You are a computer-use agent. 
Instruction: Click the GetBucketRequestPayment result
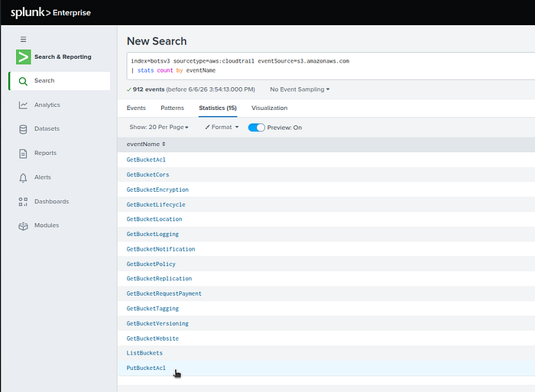[x=164, y=293]
